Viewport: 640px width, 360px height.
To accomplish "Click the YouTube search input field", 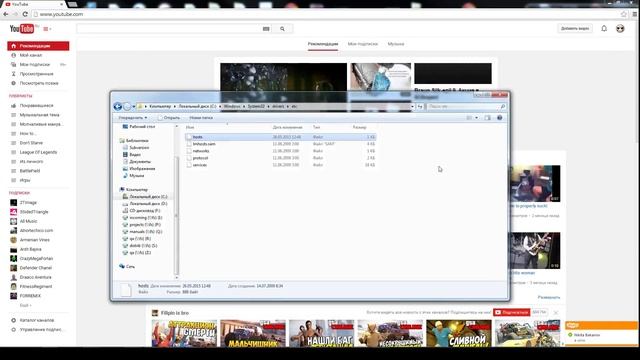I will pos(169,29).
